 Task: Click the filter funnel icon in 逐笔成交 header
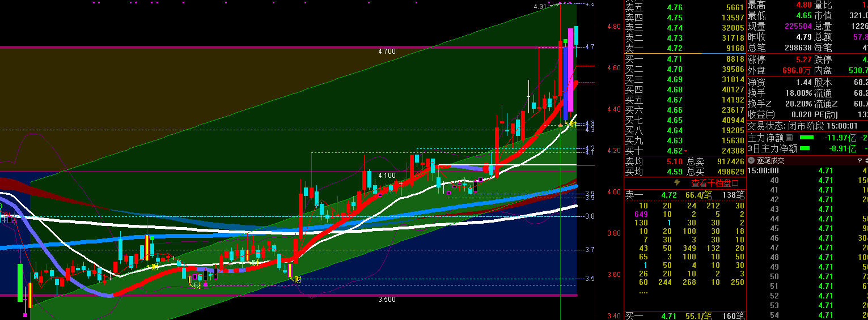(859, 160)
